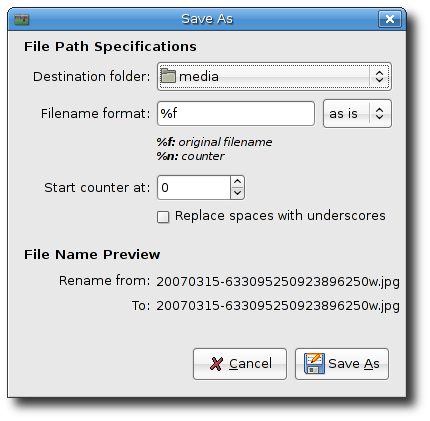Click the arrows on the 'as is' selector

[x=379, y=113]
